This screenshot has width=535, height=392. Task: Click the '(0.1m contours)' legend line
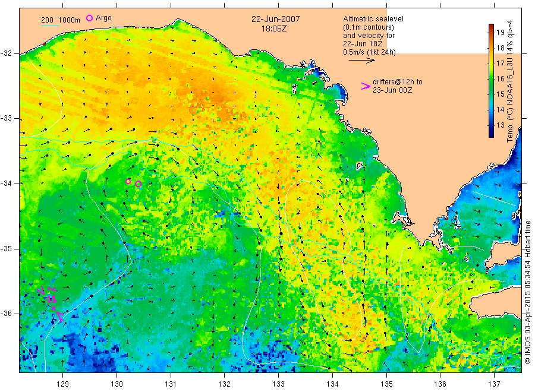368,27
